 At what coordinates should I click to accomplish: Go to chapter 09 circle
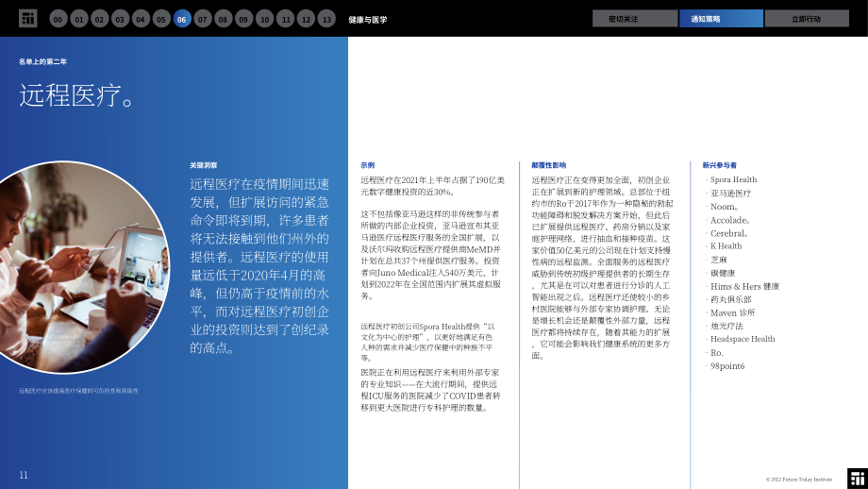coord(243,19)
